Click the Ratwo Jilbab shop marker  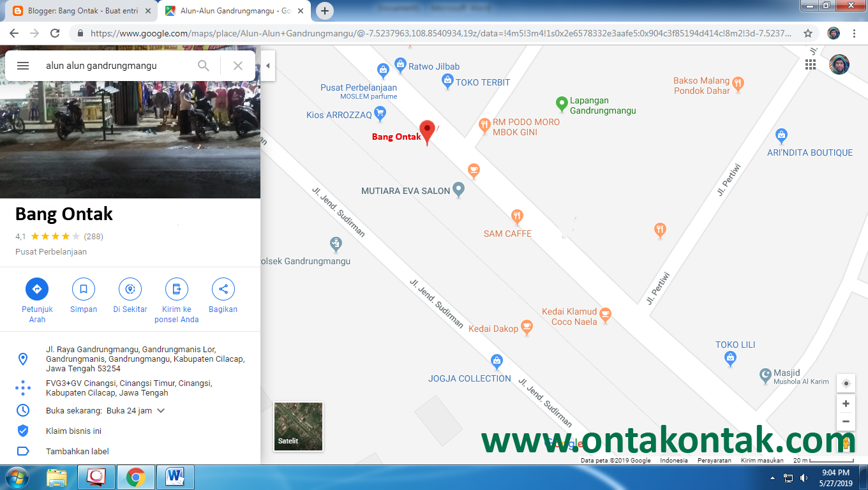point(400,64)
